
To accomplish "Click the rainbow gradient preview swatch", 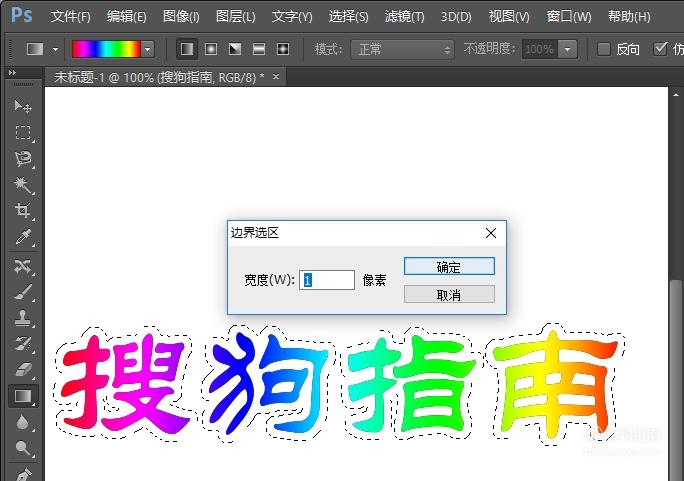I will 106,49.
